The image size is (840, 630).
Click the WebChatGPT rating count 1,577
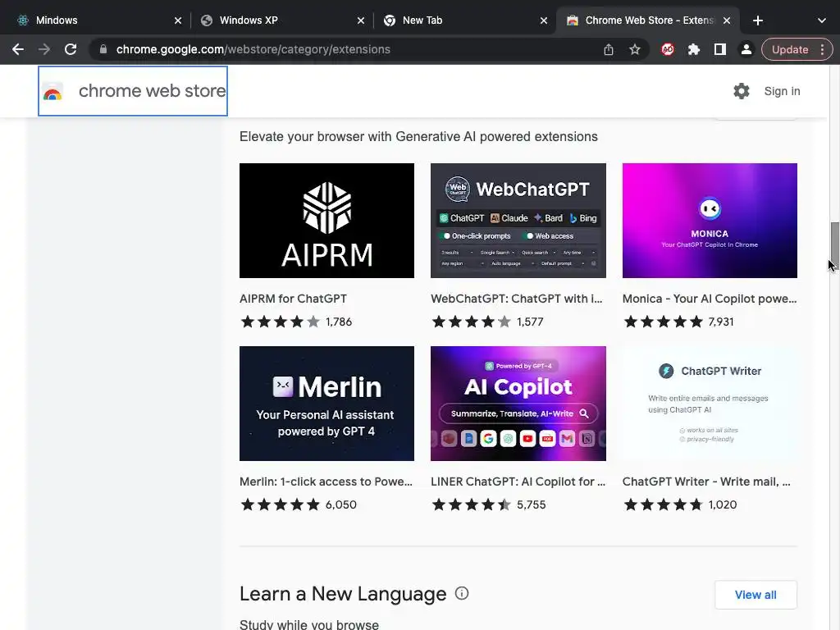point(530,322)
